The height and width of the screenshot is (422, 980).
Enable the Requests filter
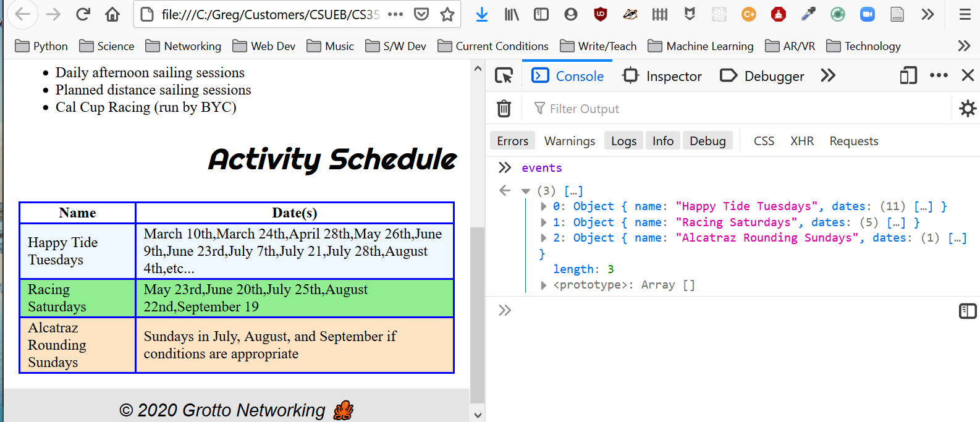pyautogui.click(x=854, y=141)
